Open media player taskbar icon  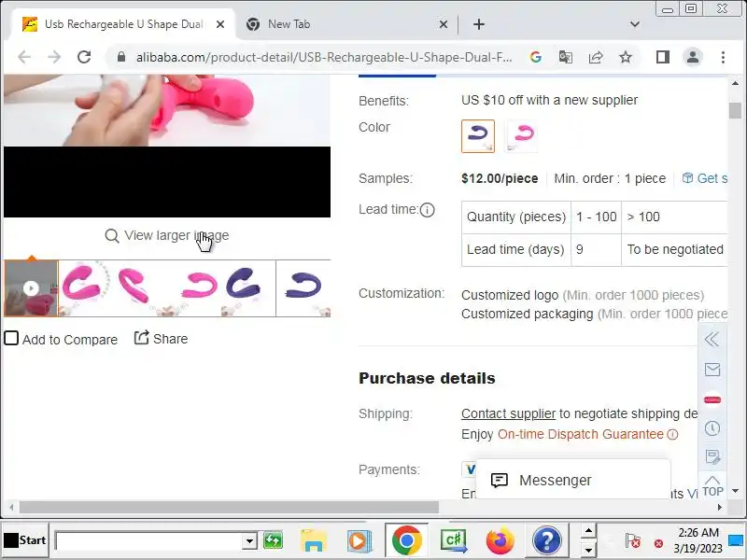[x=359, y=541]
